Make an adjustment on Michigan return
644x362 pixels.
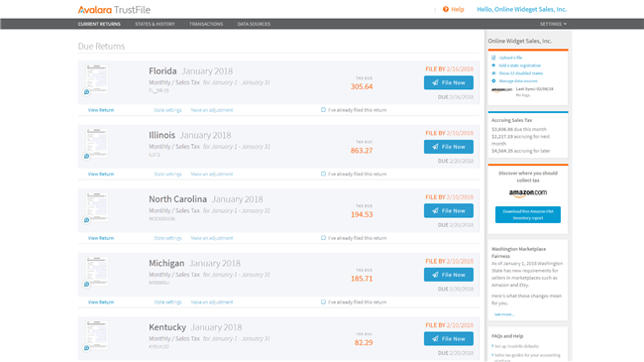[x=212, y=302]
